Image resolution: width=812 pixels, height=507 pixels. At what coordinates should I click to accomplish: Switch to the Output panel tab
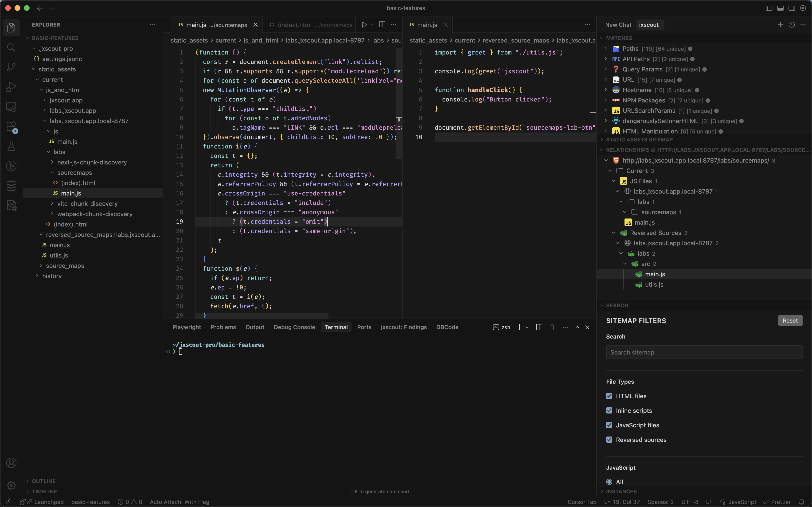pyautogui.click(x=254, y=327)
